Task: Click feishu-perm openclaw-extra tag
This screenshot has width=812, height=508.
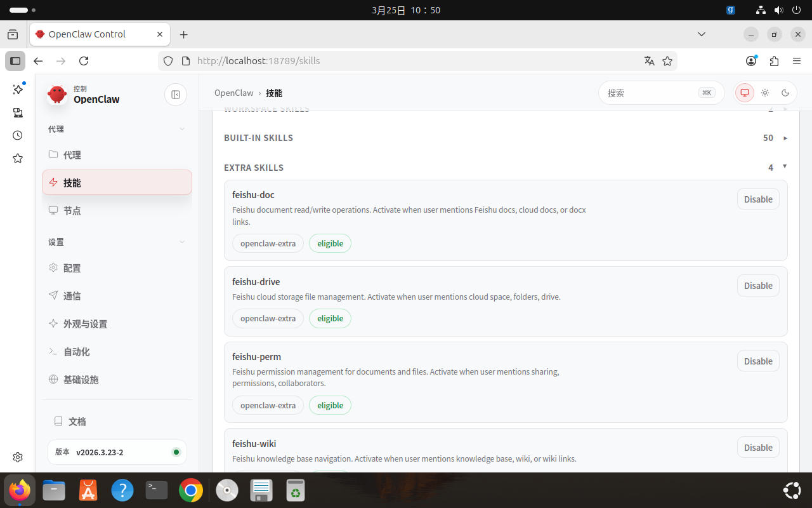Action: (x=268, y=405)
